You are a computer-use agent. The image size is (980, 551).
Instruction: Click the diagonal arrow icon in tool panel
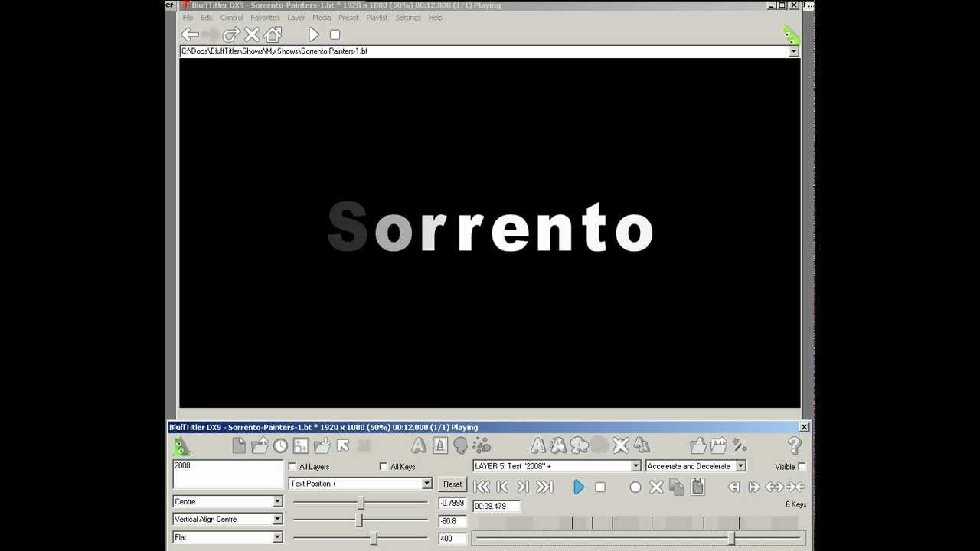coord(343,445)
